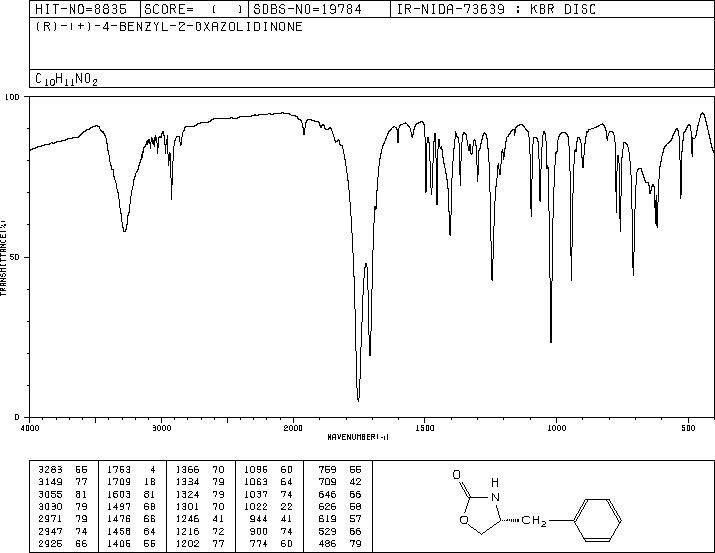Image resolution: width=715 pixels, height=553 pixels.
Task: Click the TRANSMITTANCE axis title
Action: (3, 257)
